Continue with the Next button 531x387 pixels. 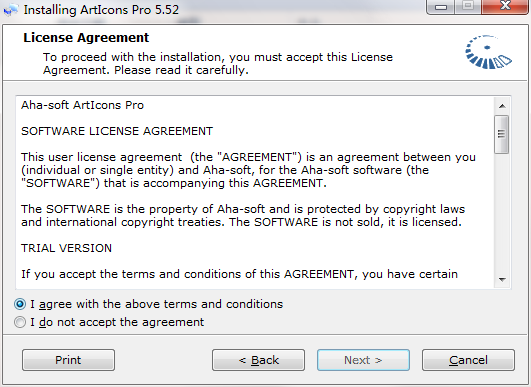coord(363,360)
